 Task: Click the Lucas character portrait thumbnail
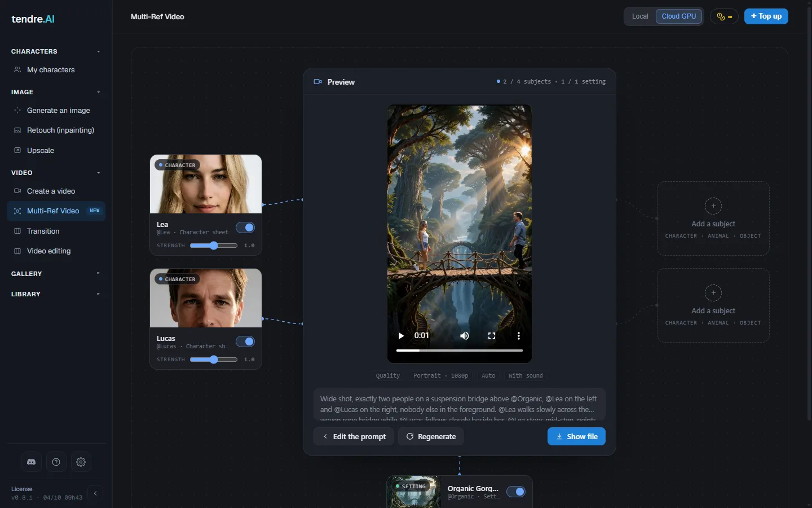(206, 298)
